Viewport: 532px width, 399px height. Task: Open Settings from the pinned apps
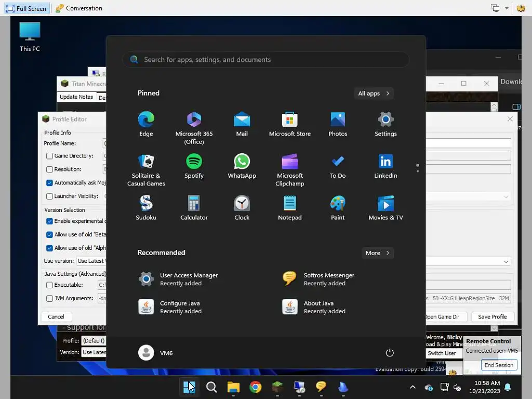pyautogui.click(x=385, y=124)
